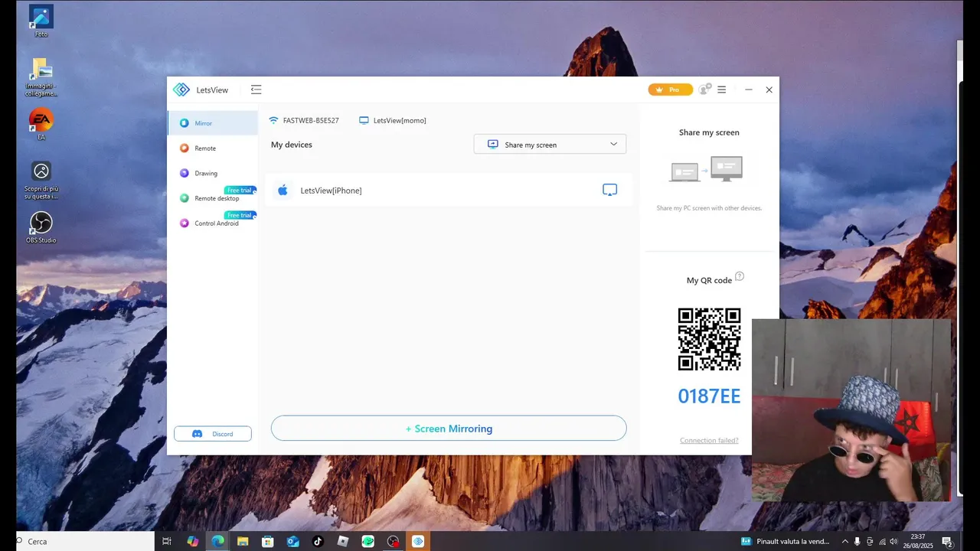The height and width of the screenshot is (551, 980).
Task: Launch the EA desktop shortcut
Action: (41, 124)
